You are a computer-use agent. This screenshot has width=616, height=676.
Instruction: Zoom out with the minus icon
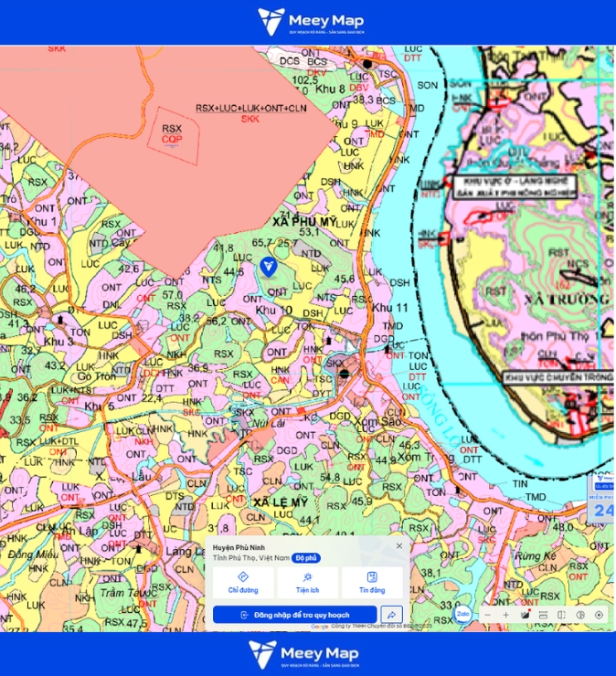pos(487,615)
